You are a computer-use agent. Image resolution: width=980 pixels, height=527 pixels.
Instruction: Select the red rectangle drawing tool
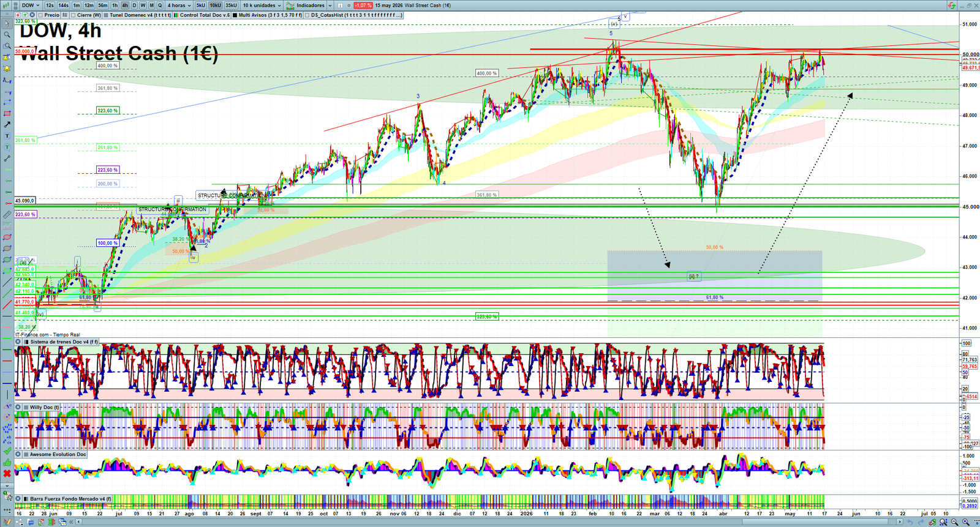(x=7, y=113)
